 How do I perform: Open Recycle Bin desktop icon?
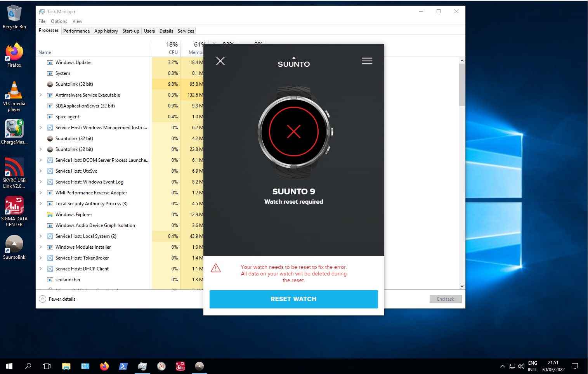[14, 17]
